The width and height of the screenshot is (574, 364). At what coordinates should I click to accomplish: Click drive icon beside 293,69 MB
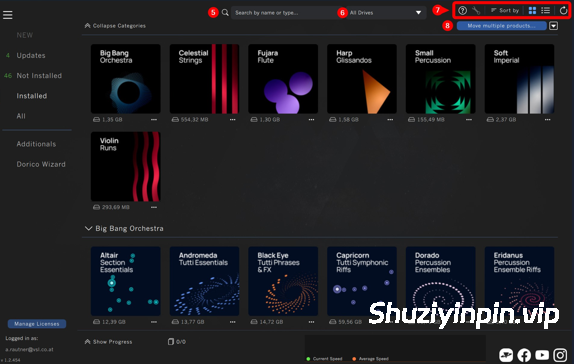(96, 207)
